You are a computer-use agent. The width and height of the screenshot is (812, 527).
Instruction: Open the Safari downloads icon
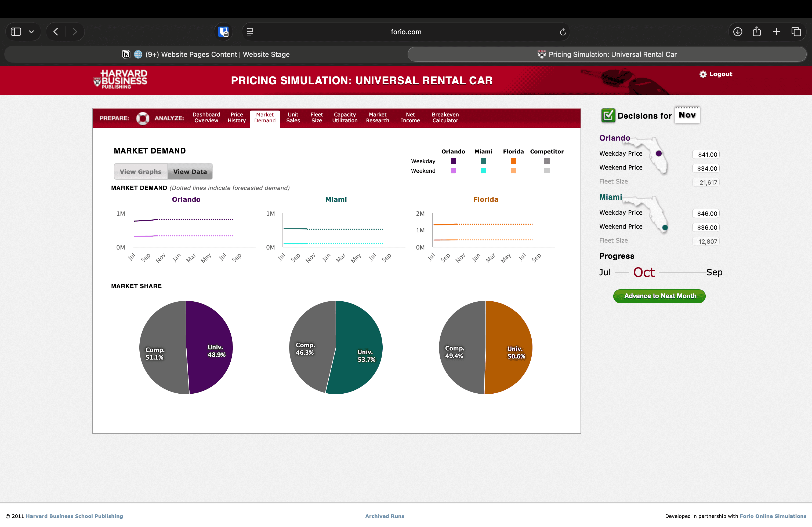(738, 32)
